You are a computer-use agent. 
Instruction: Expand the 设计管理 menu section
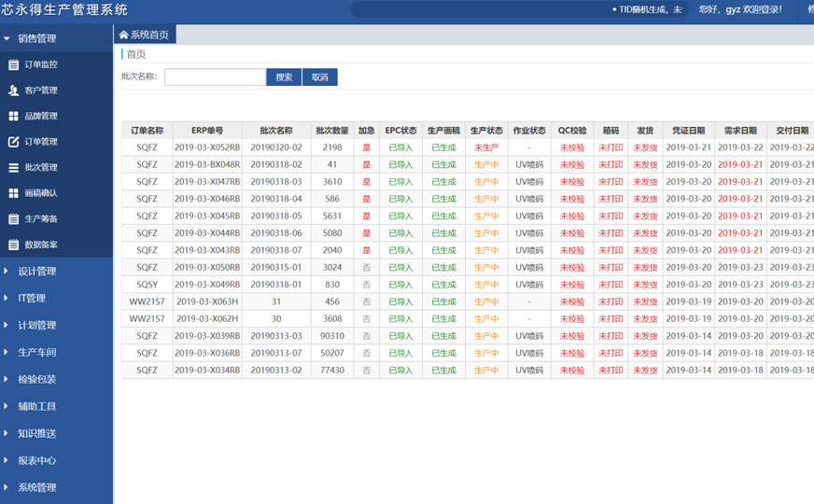coord(37,272)
